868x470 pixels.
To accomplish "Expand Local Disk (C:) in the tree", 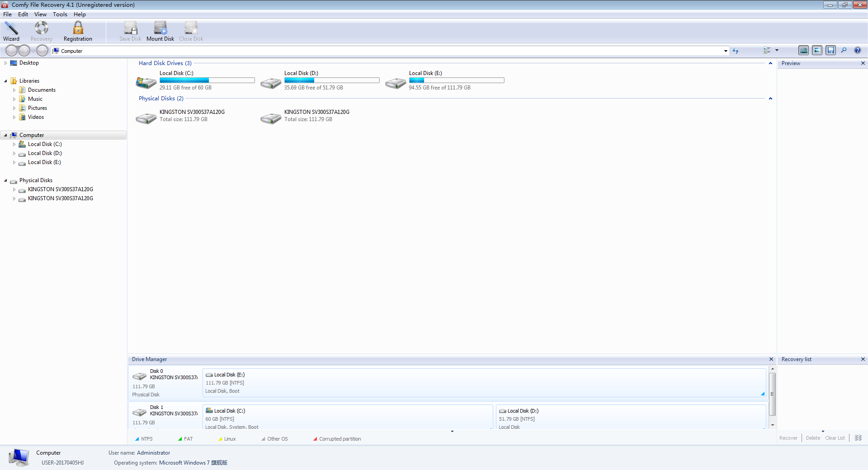I will (x=14, y=145).
